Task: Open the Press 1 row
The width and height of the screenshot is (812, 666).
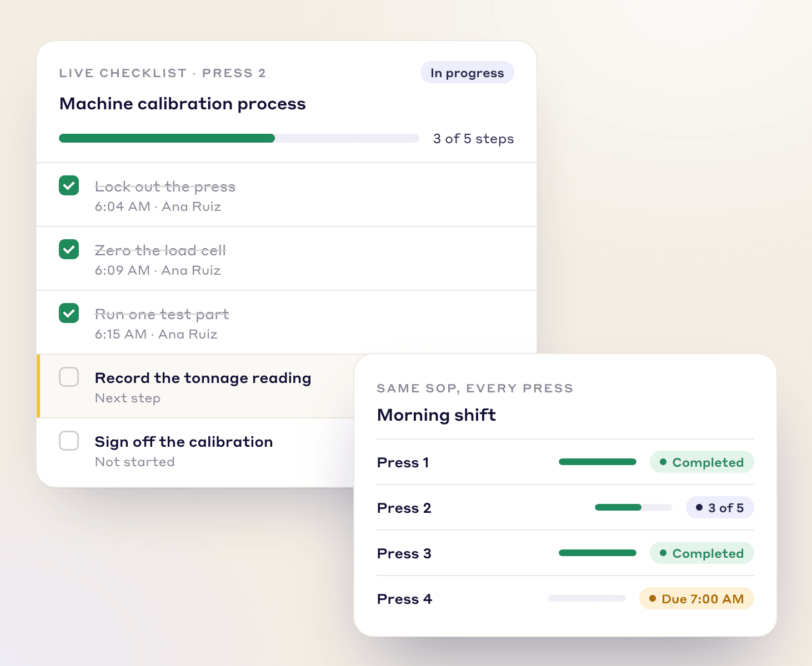Action: tap(565, 462)
